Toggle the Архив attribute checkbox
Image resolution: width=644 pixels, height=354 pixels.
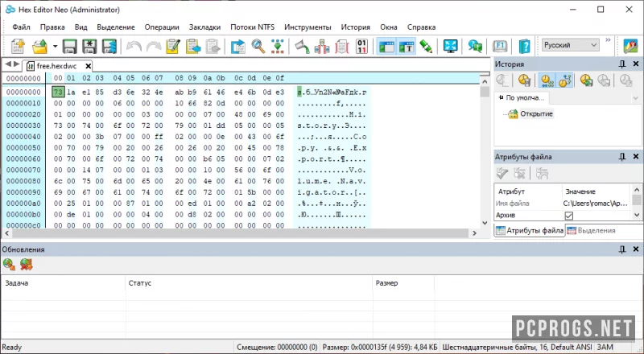point(569,215)
